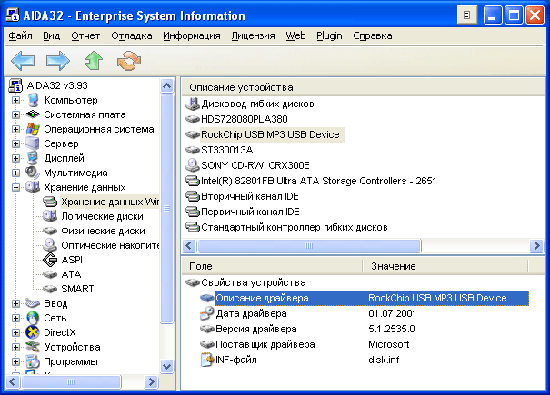Open the SMART tree entry
This screenshot has height=395, width=550.
78,288
